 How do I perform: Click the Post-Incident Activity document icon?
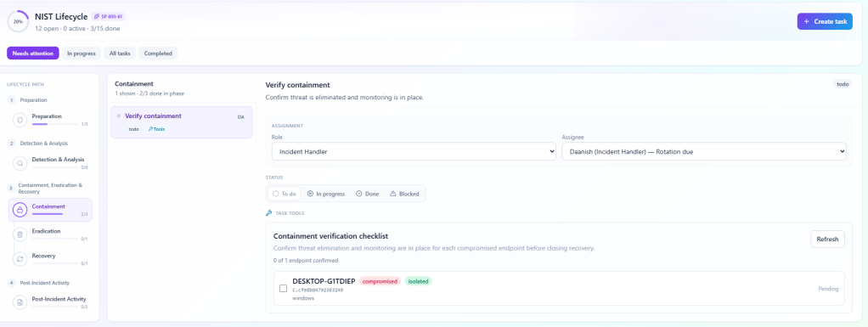pos(20,302)
